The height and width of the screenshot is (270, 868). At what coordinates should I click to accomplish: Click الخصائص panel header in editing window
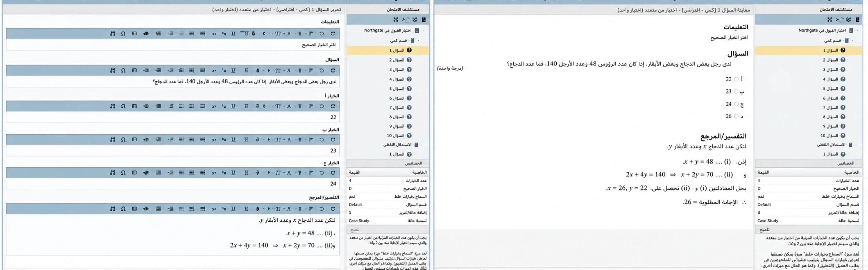(x=388, y=163)
